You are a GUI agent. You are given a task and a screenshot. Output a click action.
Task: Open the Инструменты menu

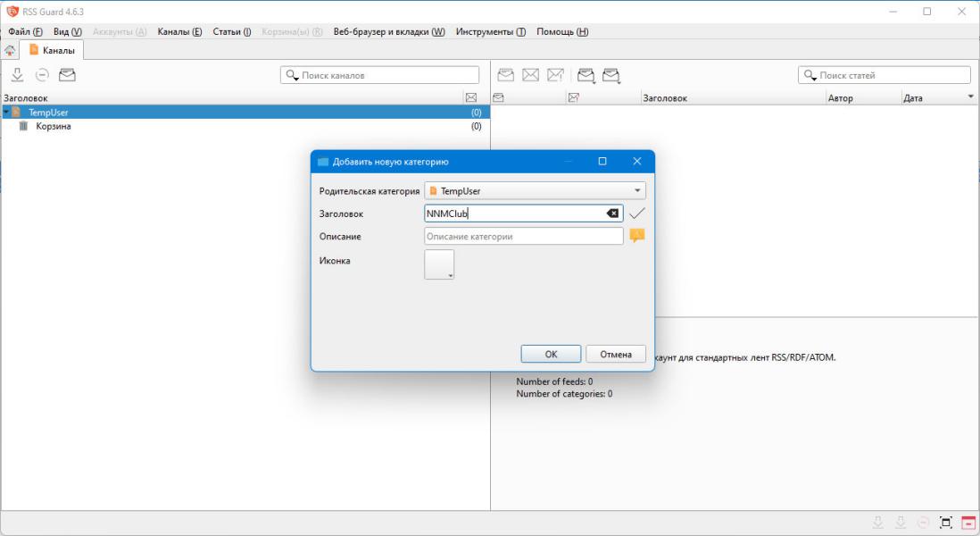coord(491,32)
